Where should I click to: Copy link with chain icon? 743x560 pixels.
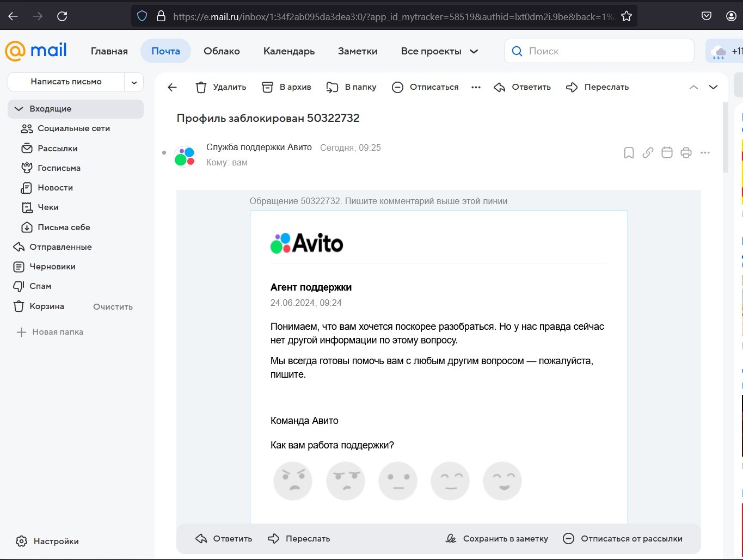pos(648,153)
